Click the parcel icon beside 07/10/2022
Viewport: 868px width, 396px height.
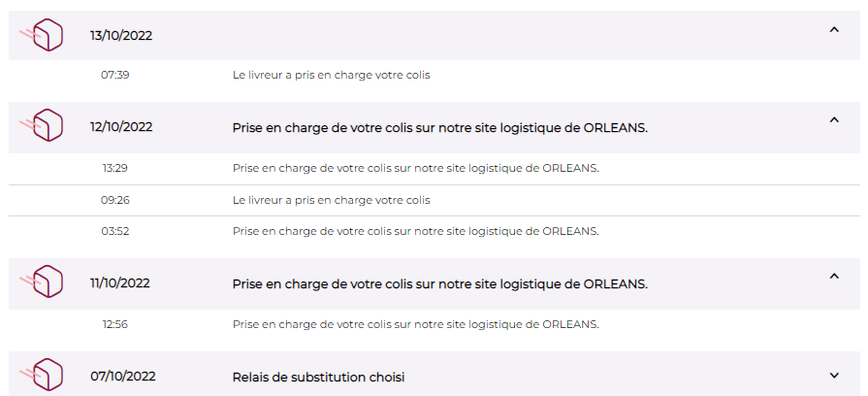click(x=45, y=376)
